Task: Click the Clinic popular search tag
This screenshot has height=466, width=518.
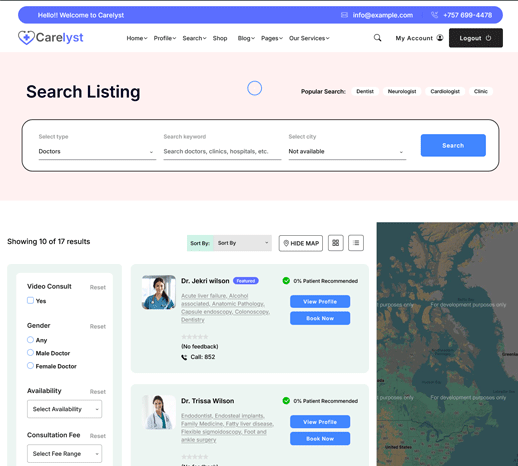Action: (481, 91)
